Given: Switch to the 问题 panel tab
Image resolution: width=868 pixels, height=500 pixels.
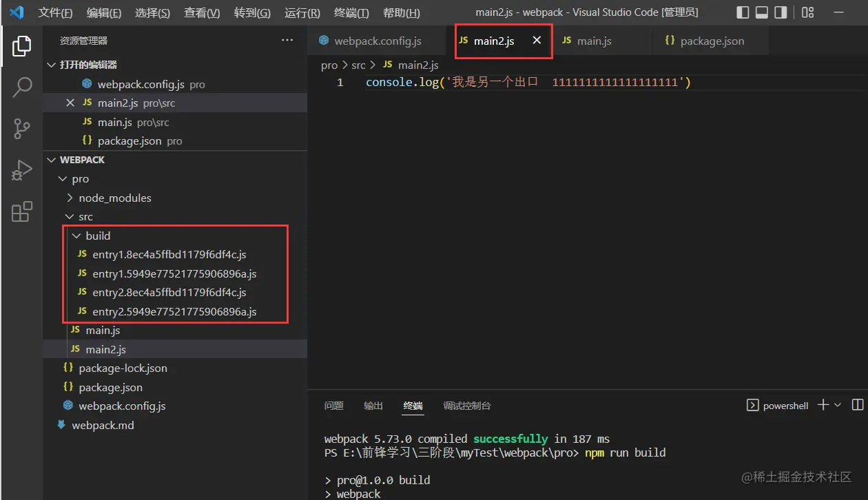Looking at the screenshot, I should (334, 406).
